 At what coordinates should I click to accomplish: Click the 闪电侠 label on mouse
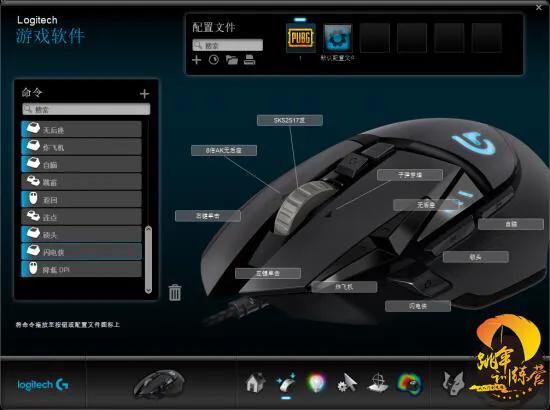[x=418, y=306]
